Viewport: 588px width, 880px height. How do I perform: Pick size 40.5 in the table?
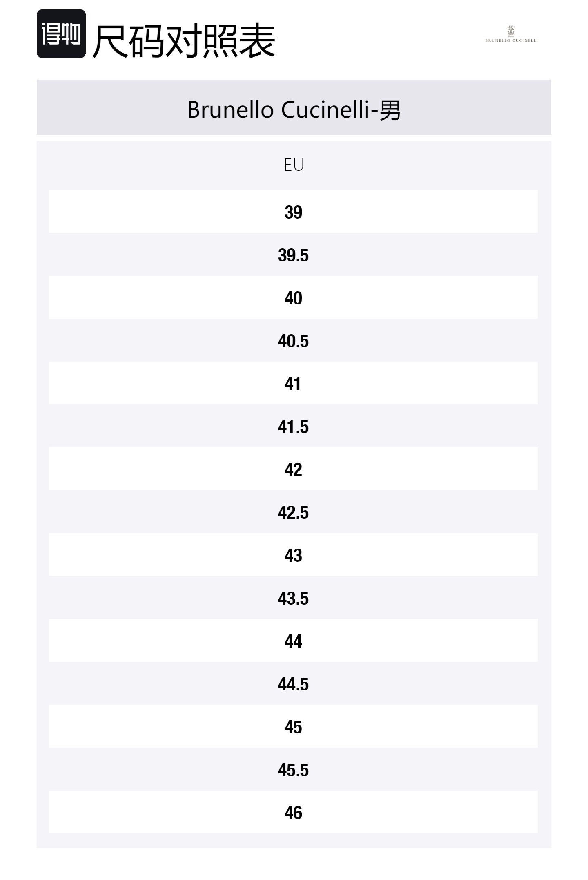click(293, 341)
